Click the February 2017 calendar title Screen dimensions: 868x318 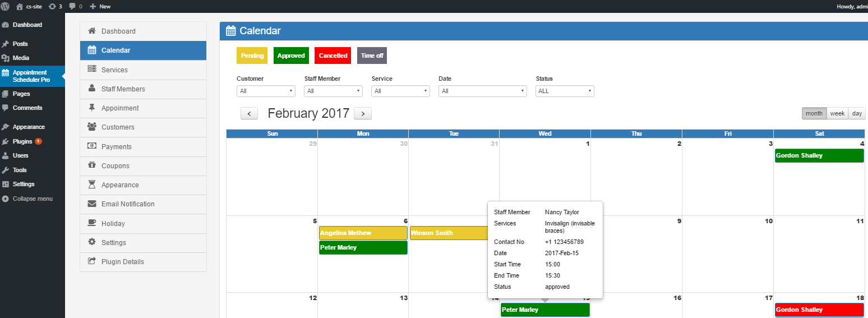[308, 113]
